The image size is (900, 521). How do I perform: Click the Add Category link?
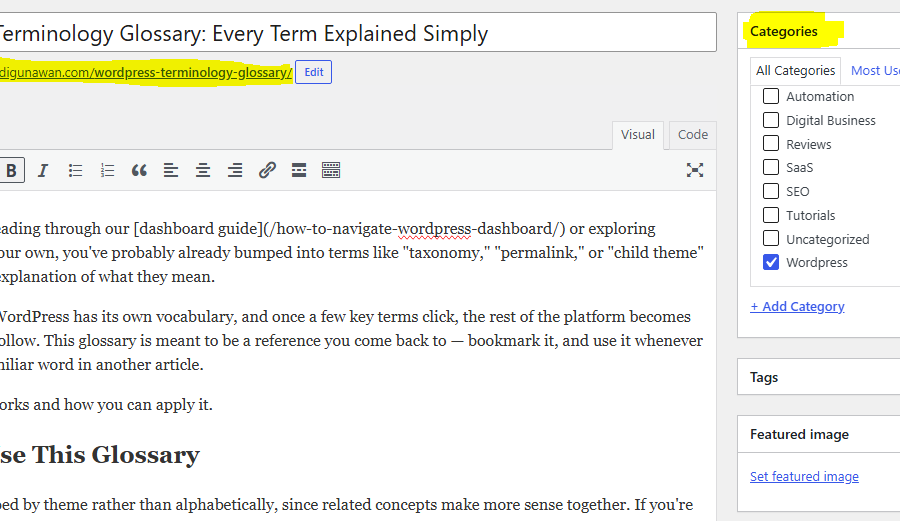click(x=797, y=306)
